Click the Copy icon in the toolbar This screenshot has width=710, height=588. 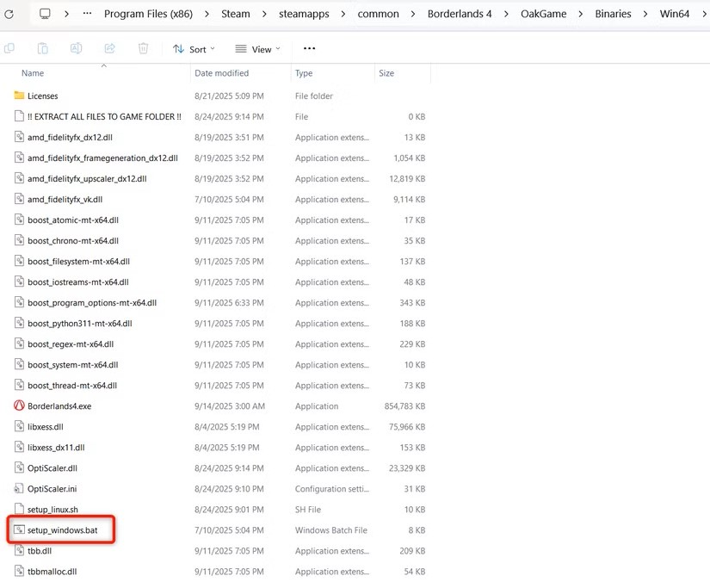tap(9, 49)
